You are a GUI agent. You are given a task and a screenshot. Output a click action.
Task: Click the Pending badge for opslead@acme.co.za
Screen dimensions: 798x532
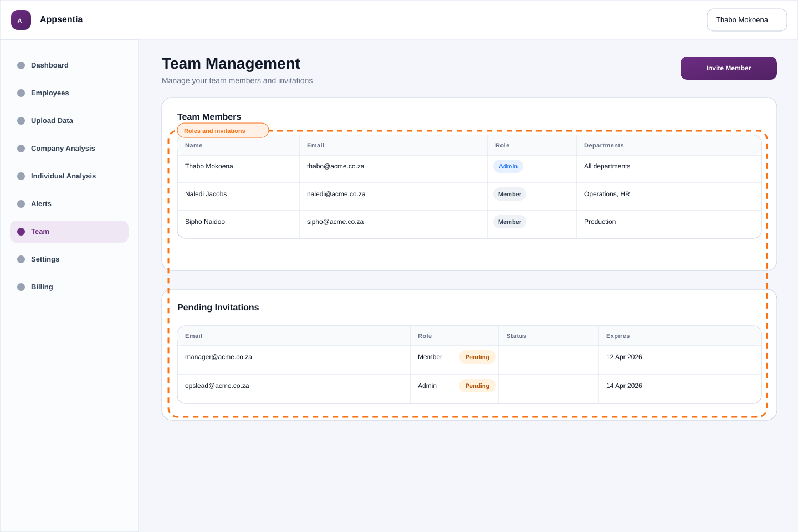point(477,386)
